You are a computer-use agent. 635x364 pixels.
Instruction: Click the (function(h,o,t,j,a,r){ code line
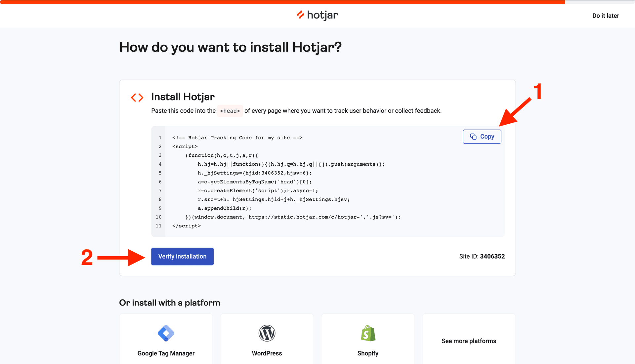[222, 155]
